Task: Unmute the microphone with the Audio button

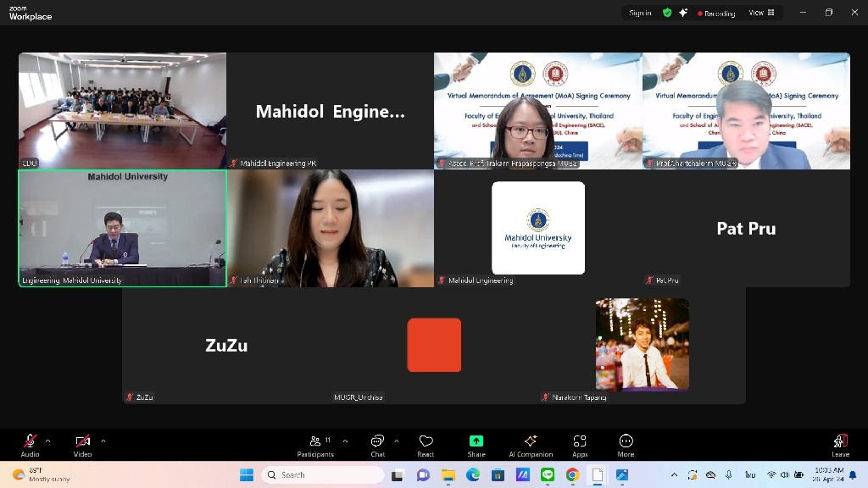Action: (30, 445)
